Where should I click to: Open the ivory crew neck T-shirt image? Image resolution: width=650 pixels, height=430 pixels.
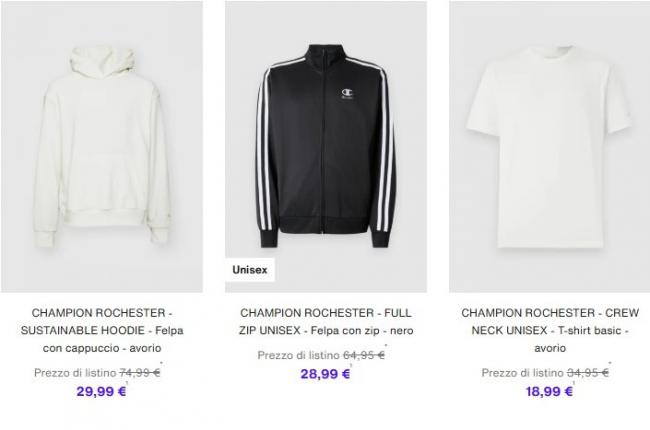pos(550,146)
